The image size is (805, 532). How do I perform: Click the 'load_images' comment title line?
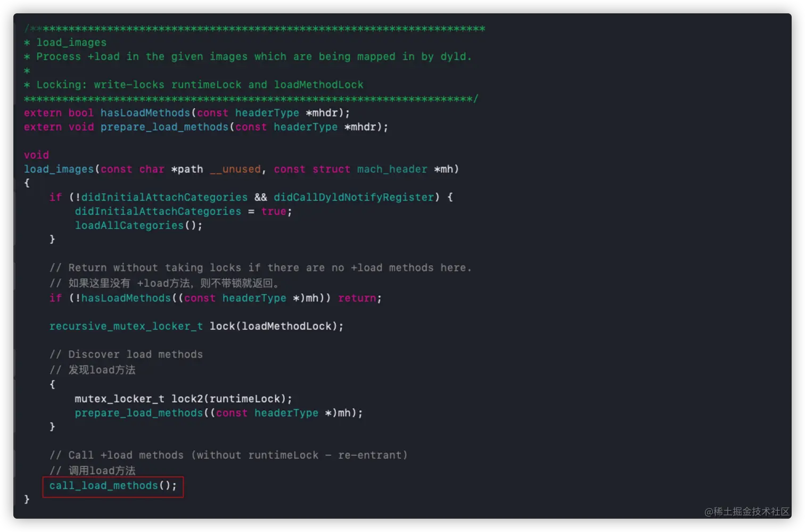[x=65, y=43]
